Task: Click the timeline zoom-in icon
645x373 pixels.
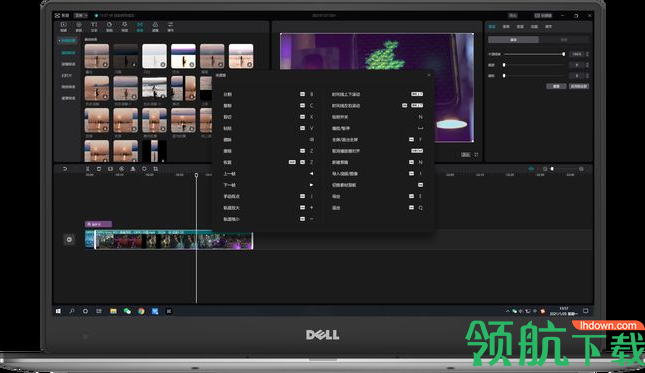Action: 581,169
